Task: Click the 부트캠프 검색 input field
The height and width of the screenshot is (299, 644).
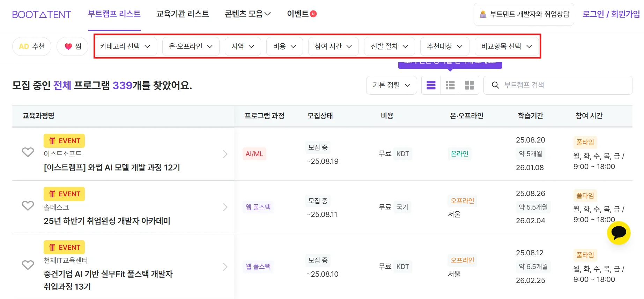Action: tap(565, 85)
